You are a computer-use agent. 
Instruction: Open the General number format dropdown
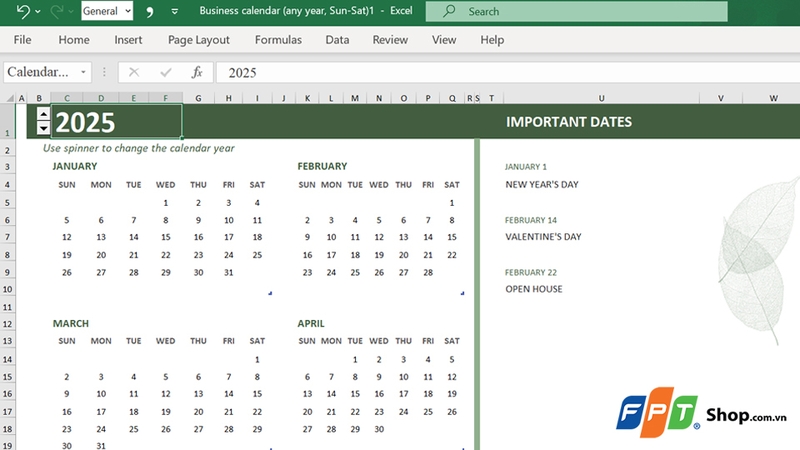click(126, 12)
